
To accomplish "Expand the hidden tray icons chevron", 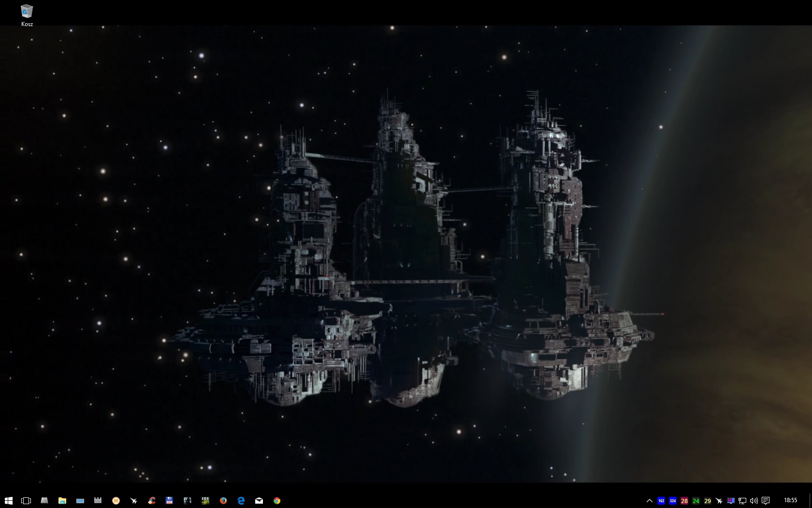I will point(650,501).
